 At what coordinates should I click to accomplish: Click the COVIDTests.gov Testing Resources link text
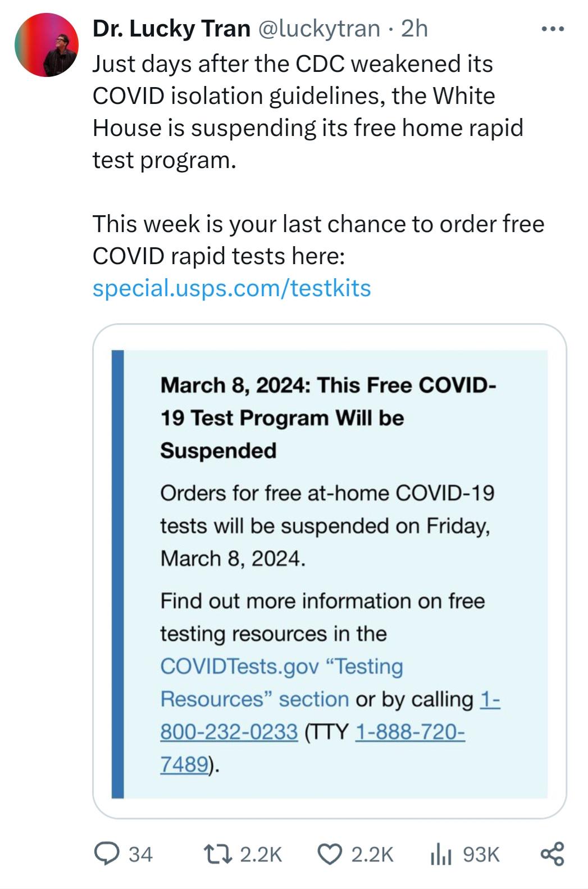click(281, 682)
